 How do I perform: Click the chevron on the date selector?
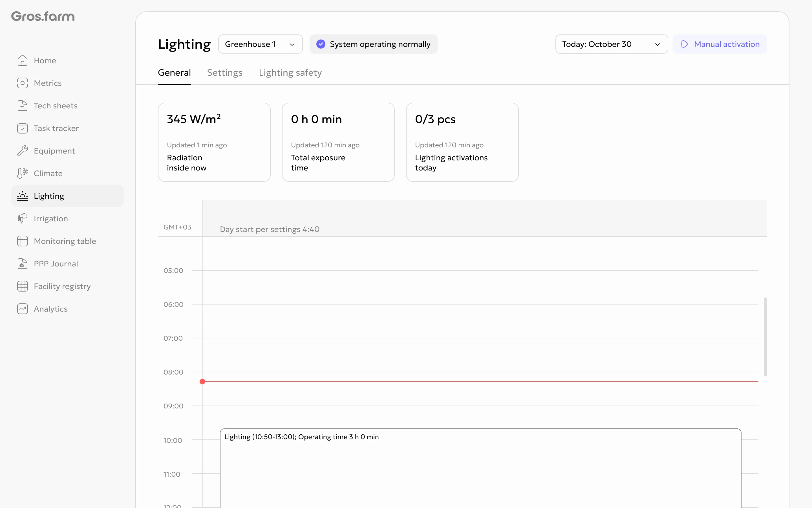click(x=657, y=44)
